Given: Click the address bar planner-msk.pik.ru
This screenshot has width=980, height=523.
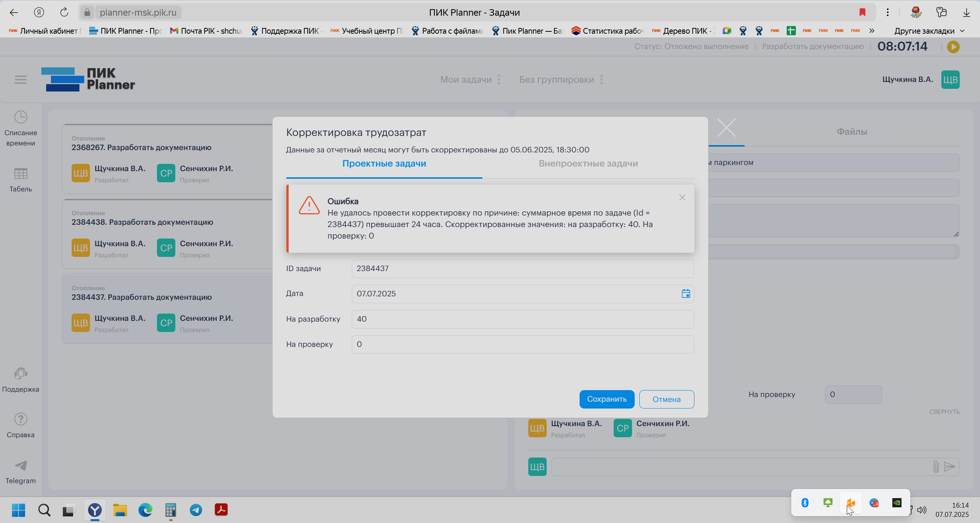Looking at the screenshot, I should click(x=138, y=12).
